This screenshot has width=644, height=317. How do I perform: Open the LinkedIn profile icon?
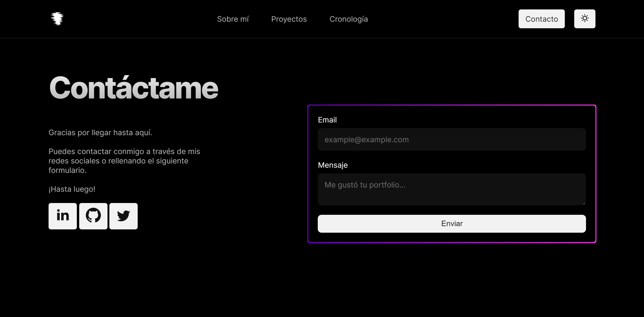point(62,216)
